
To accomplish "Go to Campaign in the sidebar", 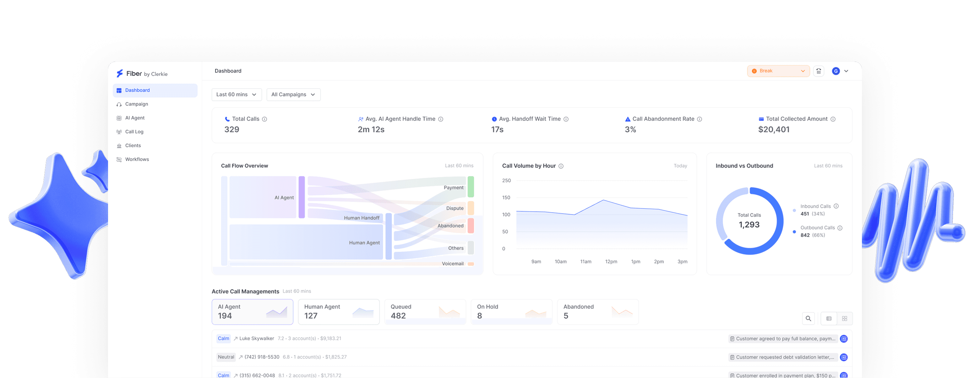I will tap(137, 104).
